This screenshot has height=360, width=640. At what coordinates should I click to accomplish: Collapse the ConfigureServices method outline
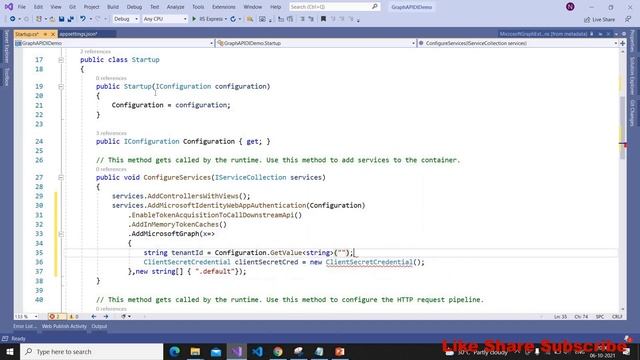pos(61,177)
